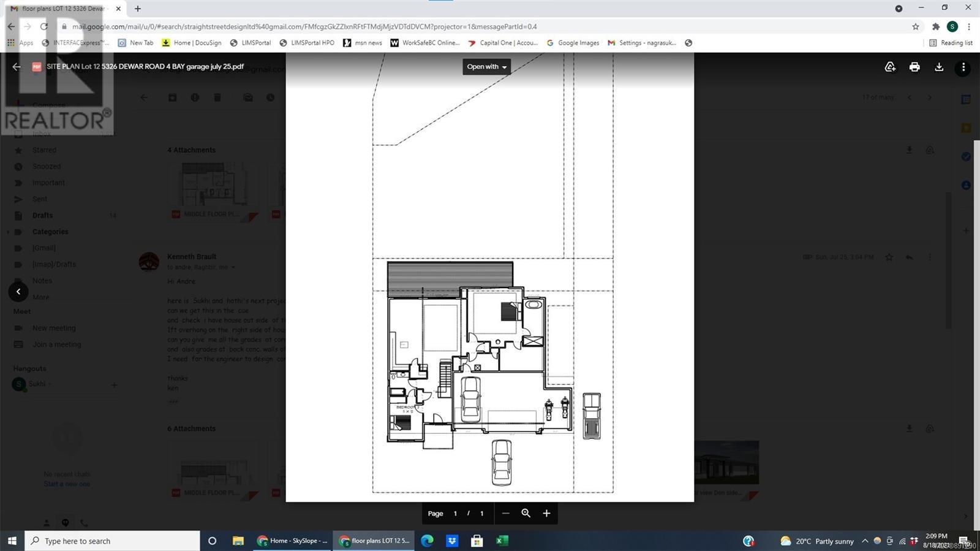This screenshot has height=551, width=980.
Task: Click the taskbar search box
Action: tap(112, 541)
